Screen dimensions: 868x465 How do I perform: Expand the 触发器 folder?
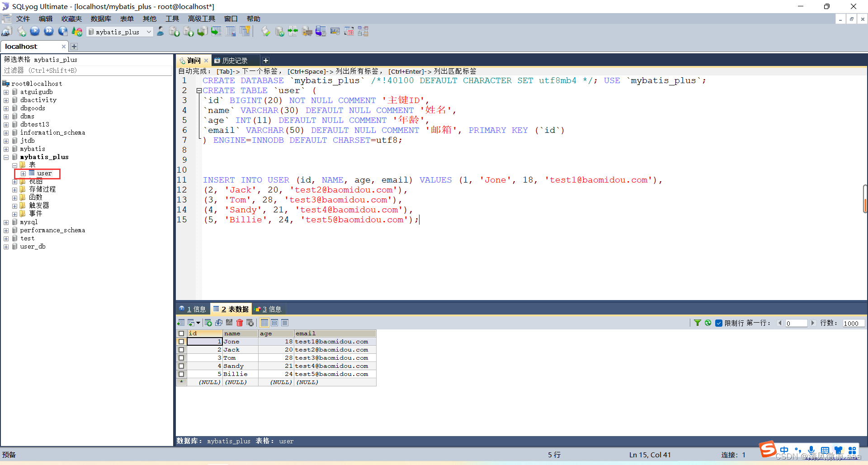tap(14, 206)
